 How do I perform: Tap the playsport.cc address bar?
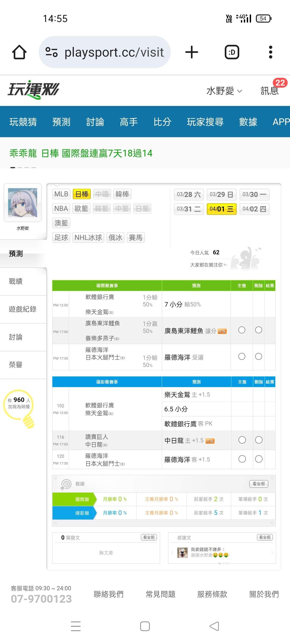[x=105, y=52]
